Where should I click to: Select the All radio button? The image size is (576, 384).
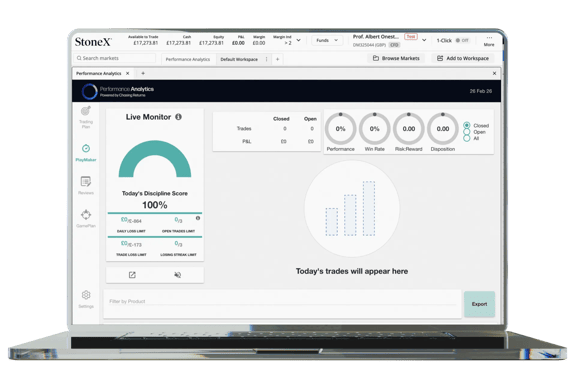(467, 138)
